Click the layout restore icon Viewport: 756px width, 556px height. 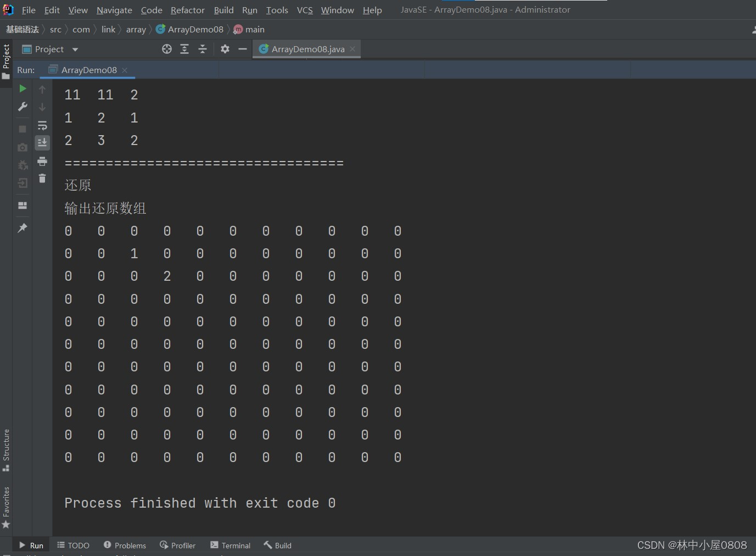pyautogui.click(x=23, y=205)
